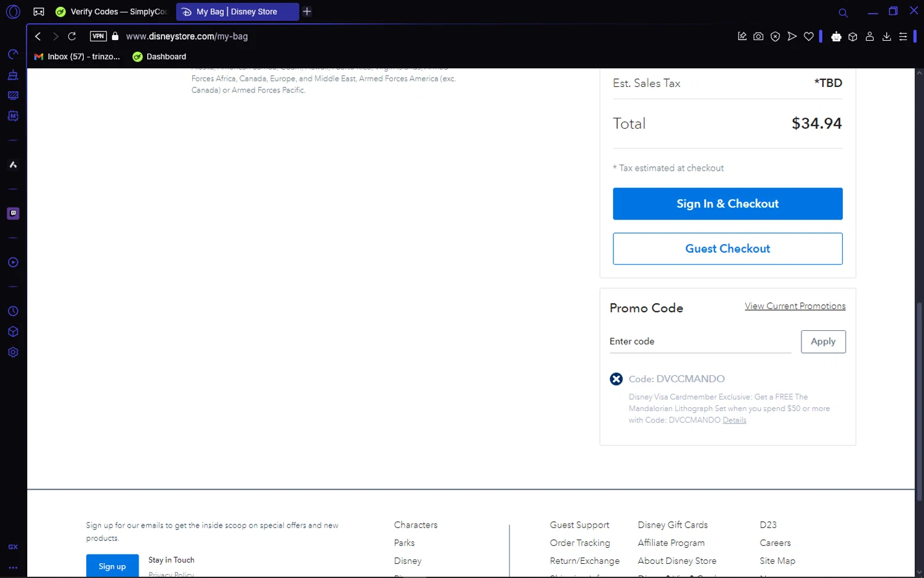Go forward with the forward arrow
The width and height of the screenshot is (924, 578).
pyautogui.click(x=55, y=36)
